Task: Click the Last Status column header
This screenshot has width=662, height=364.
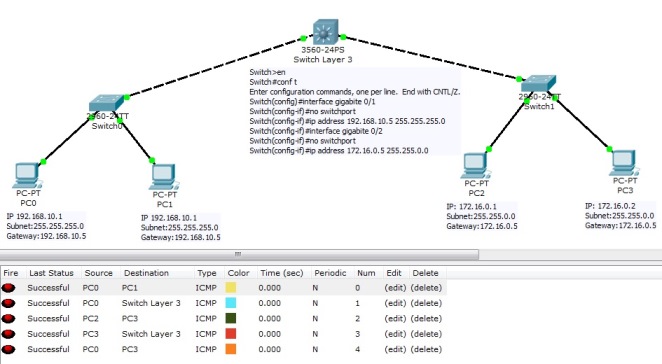Action: (52, 273)
